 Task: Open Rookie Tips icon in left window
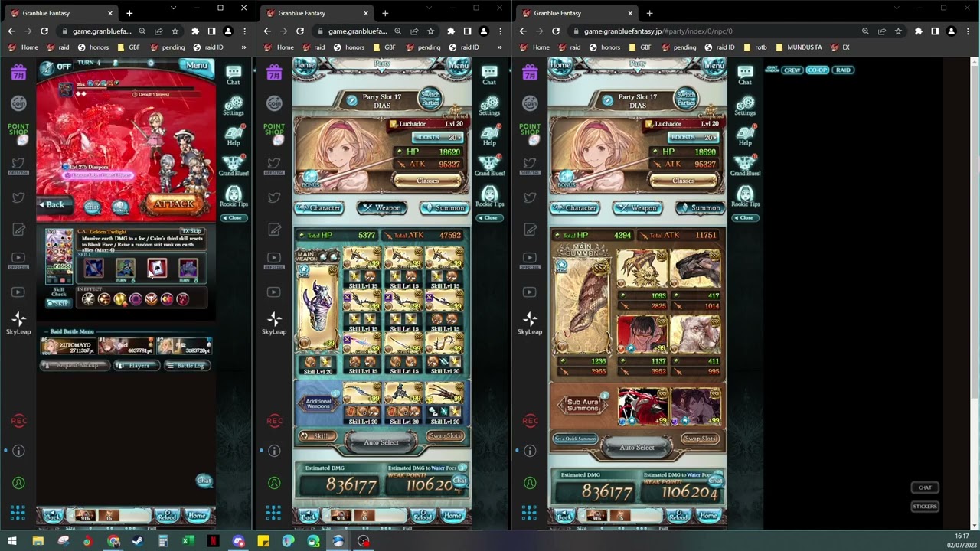pyautogui.click(x=234, y=197)
